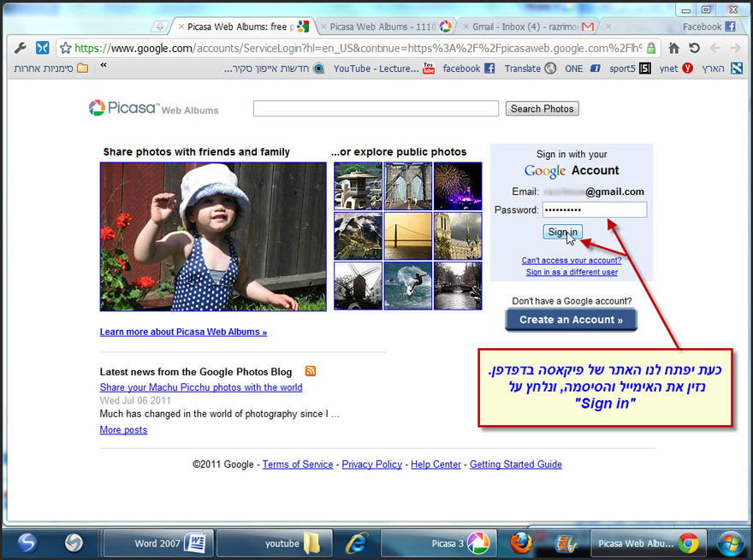The height and width of the screenshot is (560, 753).
Task: Click the Windows Start orb
Action: [x=731, y=543]
